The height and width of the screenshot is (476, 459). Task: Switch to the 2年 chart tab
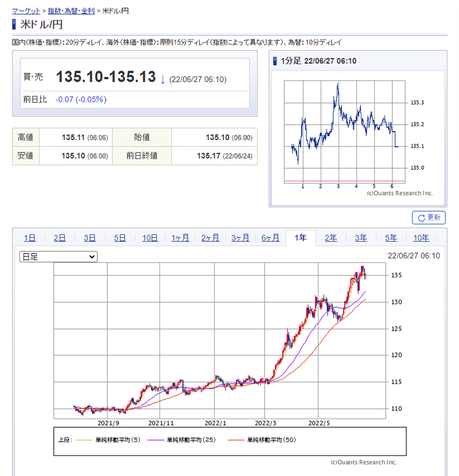[330, 238]
